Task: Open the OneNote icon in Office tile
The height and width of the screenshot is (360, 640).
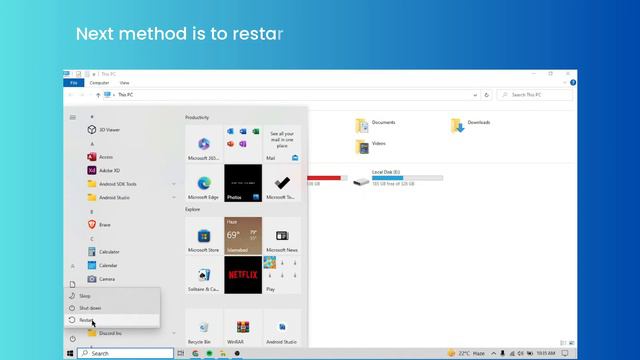Action: tap(243, 144)
